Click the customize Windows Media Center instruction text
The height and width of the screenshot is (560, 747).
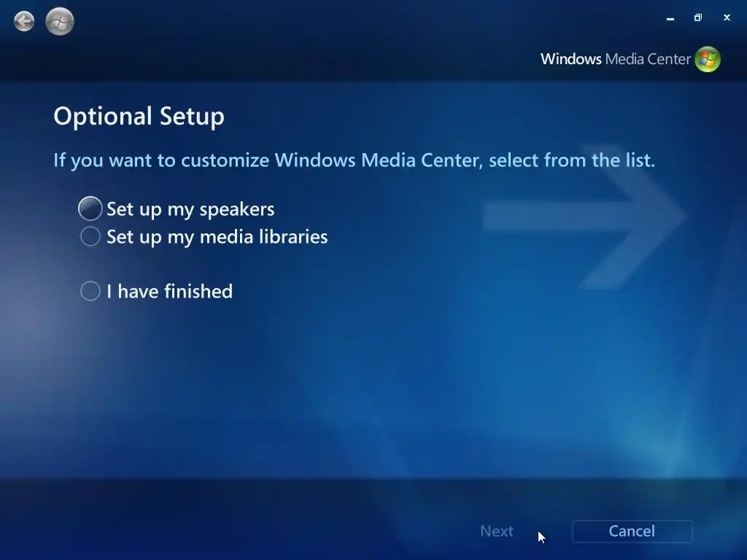coord(354,160)
